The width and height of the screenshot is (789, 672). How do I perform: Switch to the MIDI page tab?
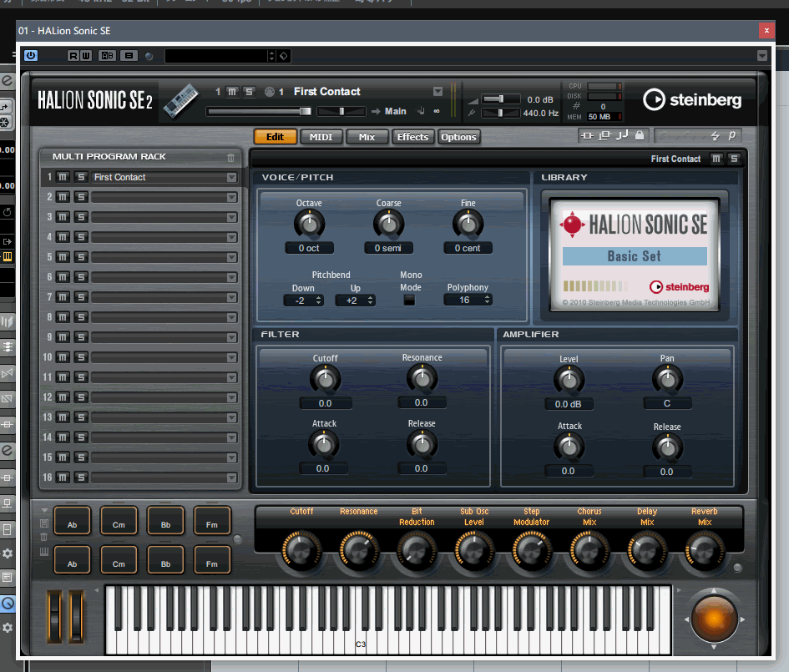(321, 137)
